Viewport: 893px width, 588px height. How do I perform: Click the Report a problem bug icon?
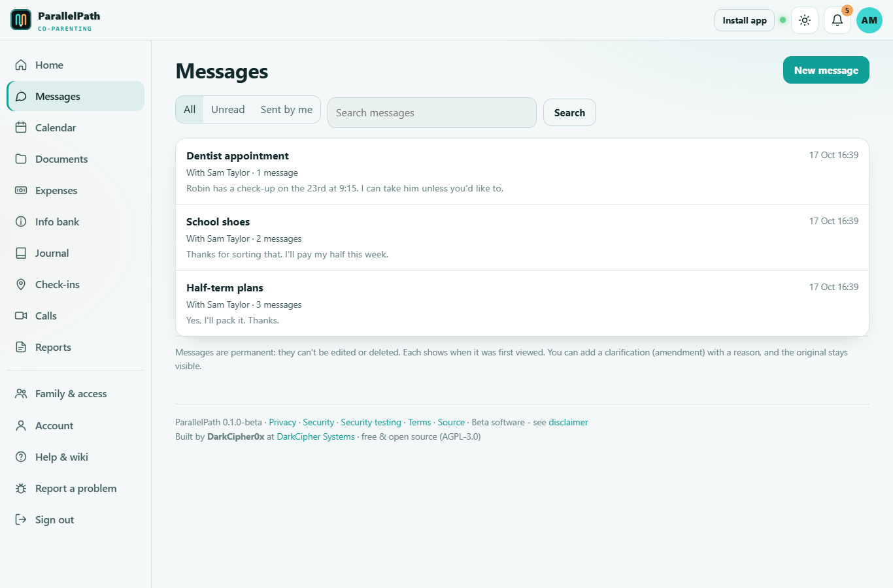21,488
